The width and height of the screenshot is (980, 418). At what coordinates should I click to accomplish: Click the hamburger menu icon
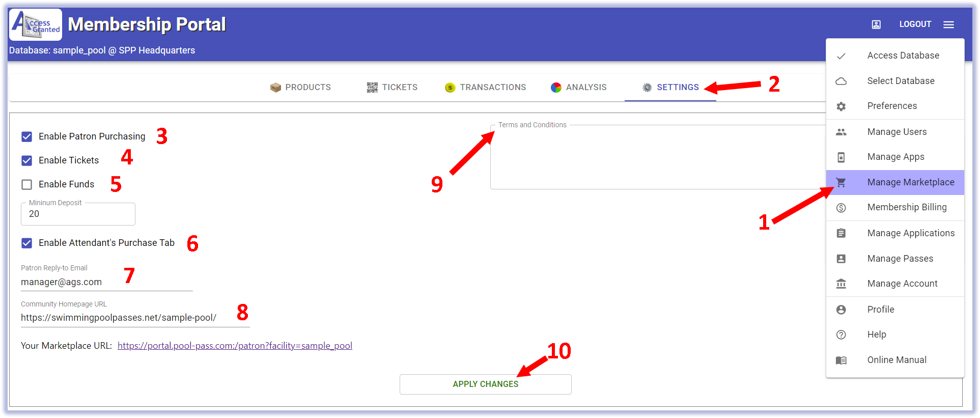tap(948, 24)
